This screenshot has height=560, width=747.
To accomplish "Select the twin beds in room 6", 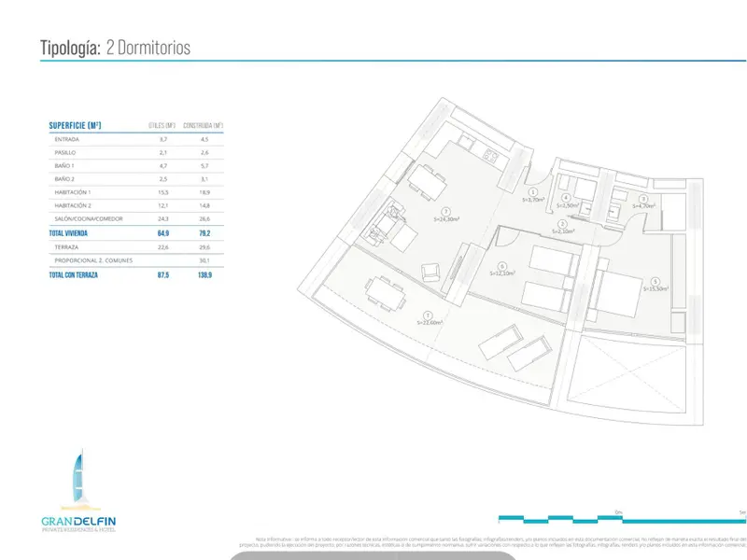I will (550, 278).
